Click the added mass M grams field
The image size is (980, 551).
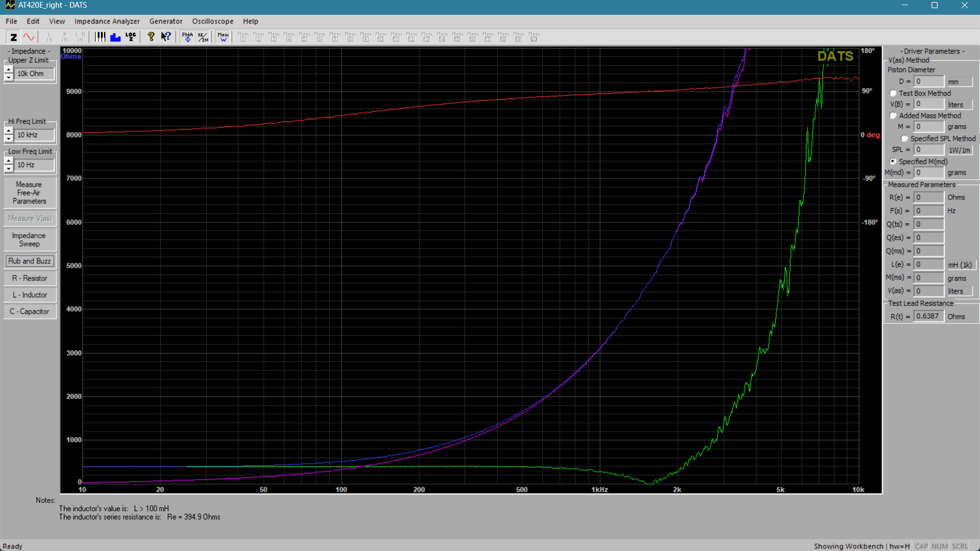pyautogui.click(x=929, y=127)
